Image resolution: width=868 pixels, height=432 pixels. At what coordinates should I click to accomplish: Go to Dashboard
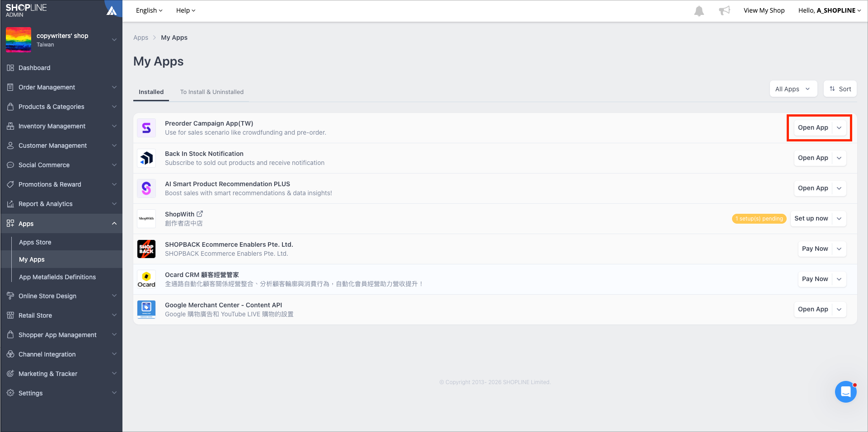point(34,68)
